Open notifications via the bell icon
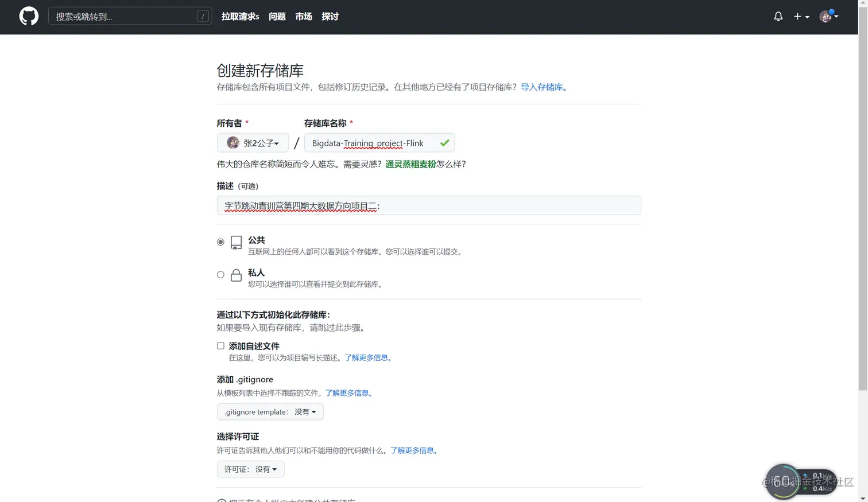 778,16
